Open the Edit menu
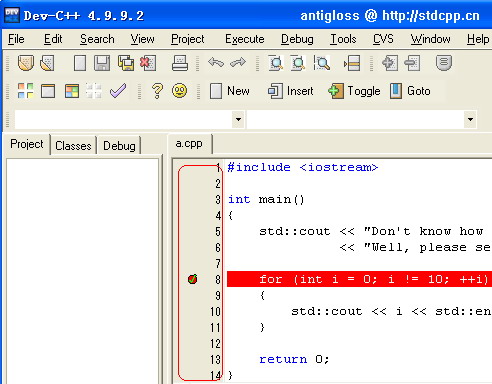Viewport: 492px width, 384px height. (53, 39)
